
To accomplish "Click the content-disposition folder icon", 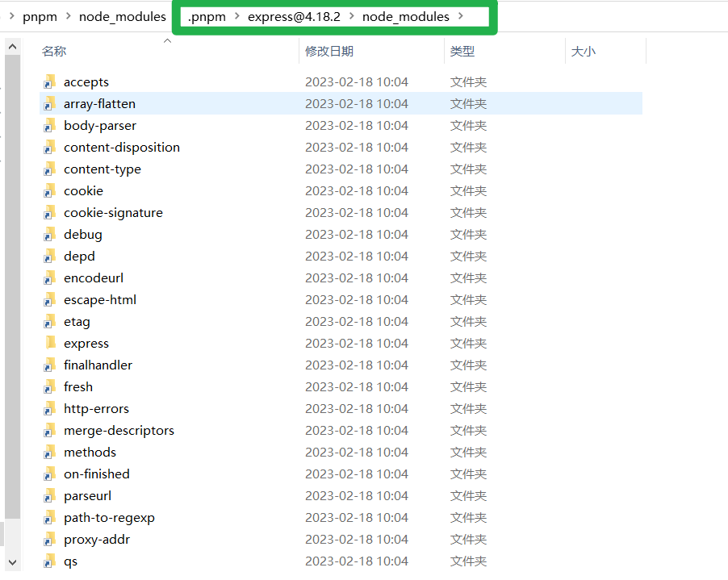I will [50, 147].
